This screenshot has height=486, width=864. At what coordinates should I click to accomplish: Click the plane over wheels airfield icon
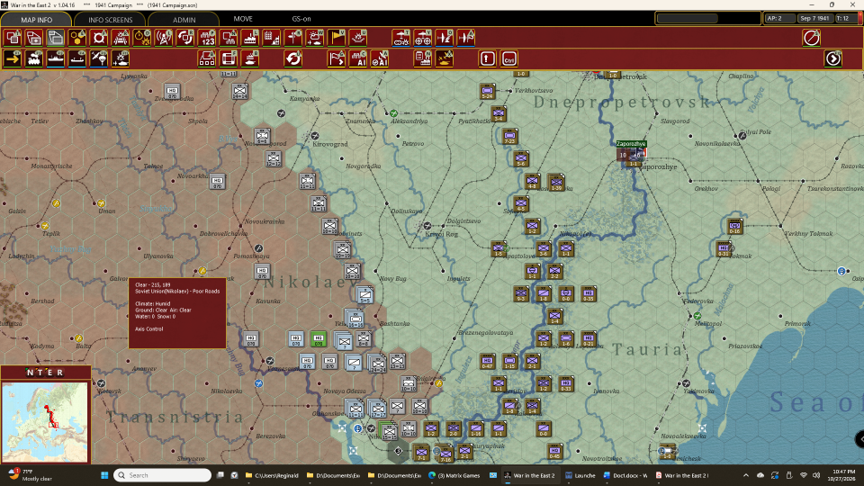pos(423,38)
